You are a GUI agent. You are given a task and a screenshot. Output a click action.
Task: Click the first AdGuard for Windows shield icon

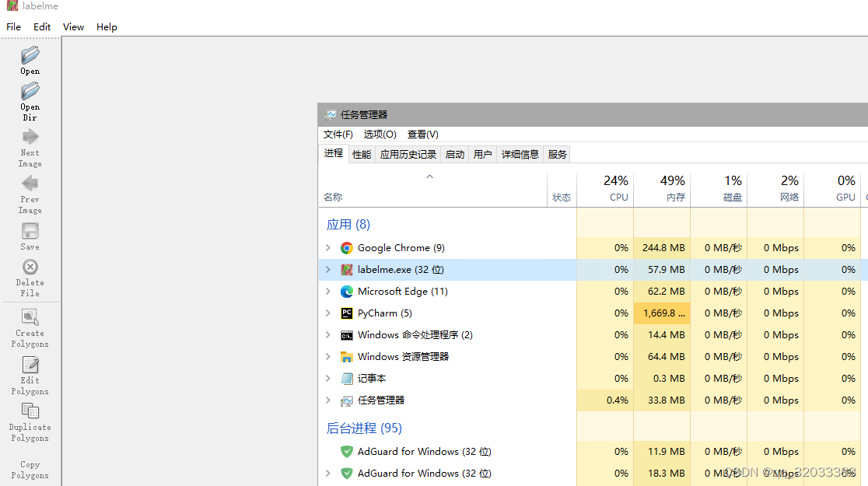(347, 452)
